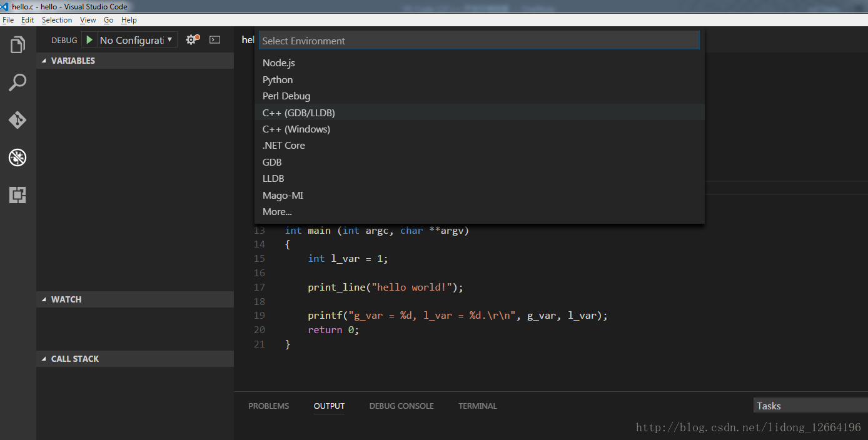This screenshot has width=868, height=440.
Task: Switch to the TERMINAL tab
Action: (x=477, y=406)
